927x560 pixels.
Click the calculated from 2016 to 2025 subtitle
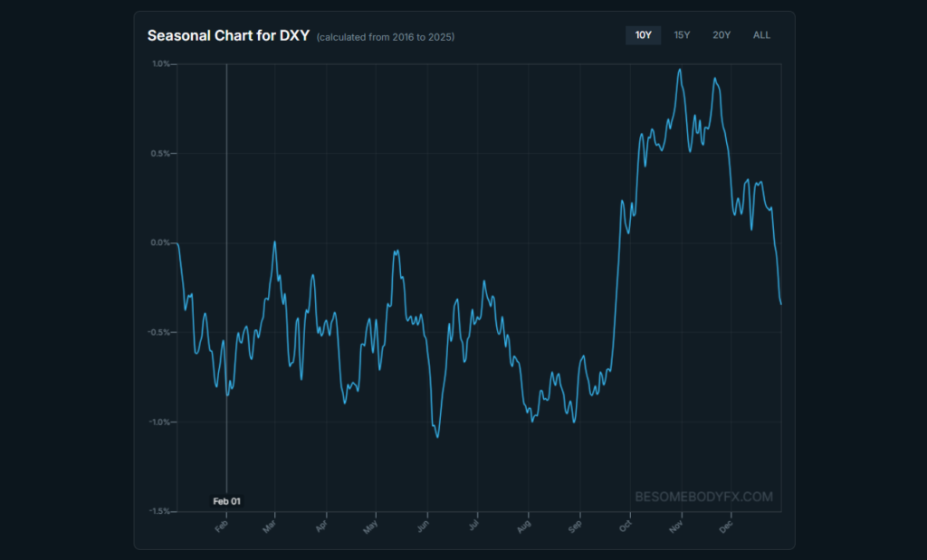point(386,37)
